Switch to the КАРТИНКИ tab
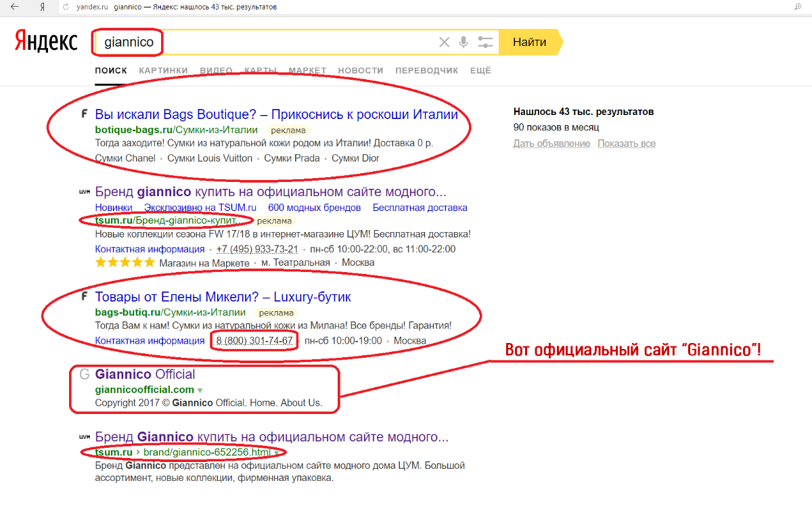Screen dimensions: 812x506 tap(163, 70)
